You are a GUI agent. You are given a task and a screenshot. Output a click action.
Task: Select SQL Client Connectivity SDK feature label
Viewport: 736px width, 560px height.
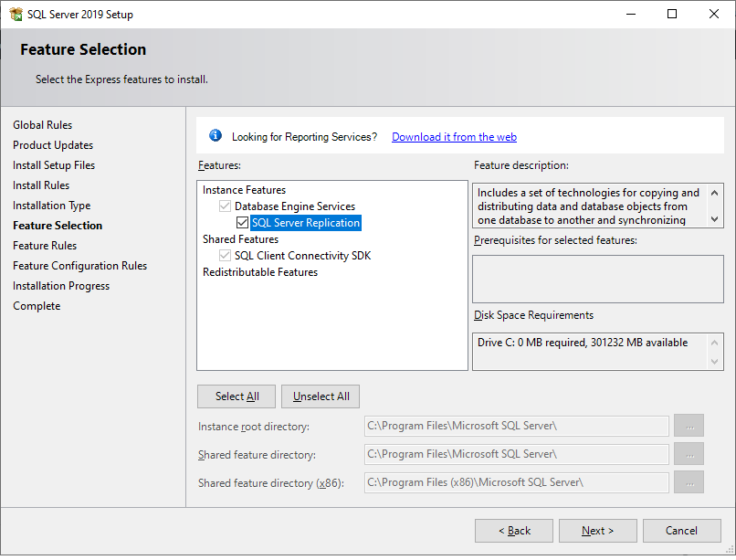(x=303, y=256)
